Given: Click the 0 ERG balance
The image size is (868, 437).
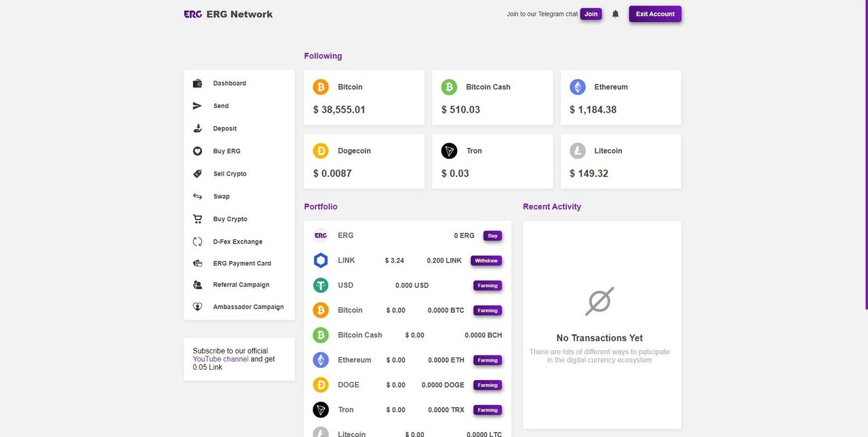Looking at the screenshot, I should point(465,235).
